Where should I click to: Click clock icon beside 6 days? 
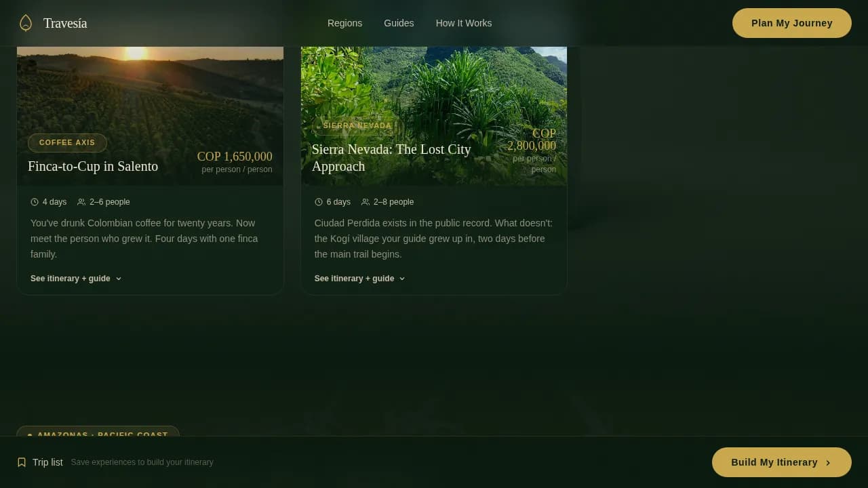pyautogui.click(x=319, y=202)
